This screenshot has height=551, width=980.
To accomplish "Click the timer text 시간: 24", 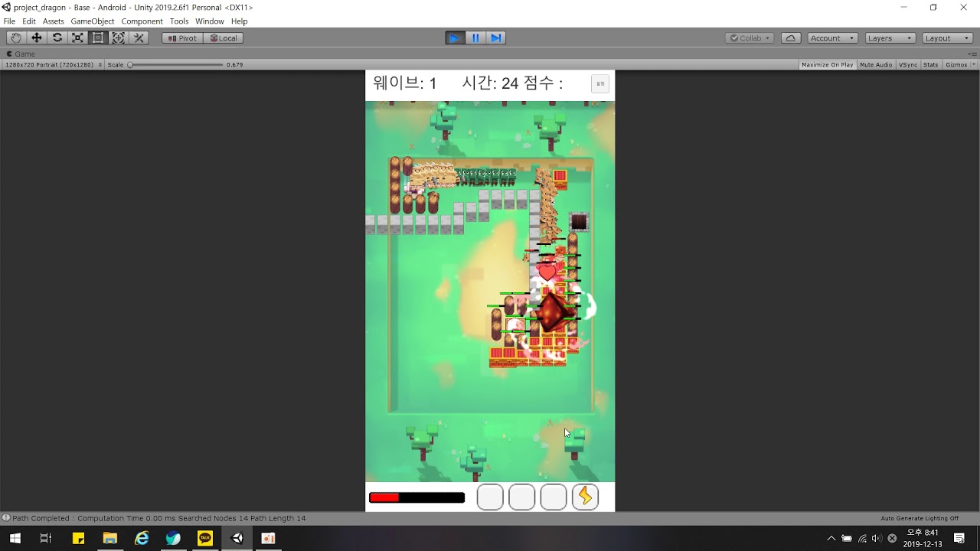I will (491, 83).
